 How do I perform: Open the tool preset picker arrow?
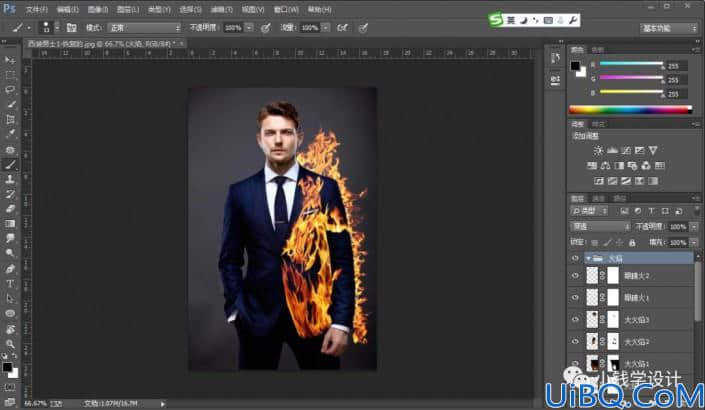click(x=29, y=28)
